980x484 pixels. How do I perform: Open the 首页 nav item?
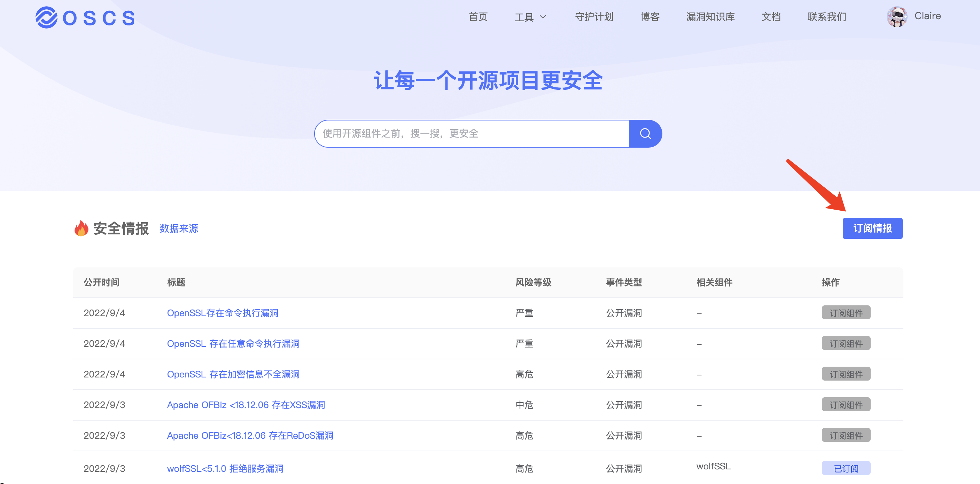(x=477, y=17)
